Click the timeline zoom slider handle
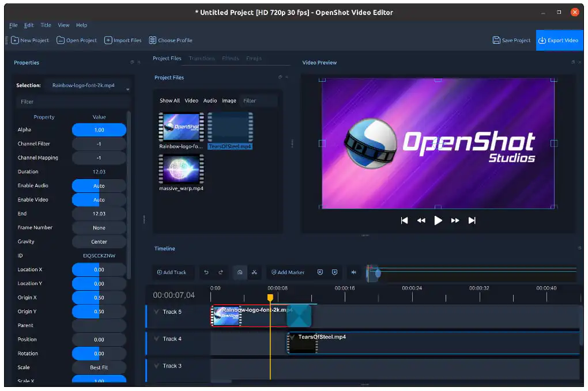The height and width of the screenshot is (391, 588). (x=378, y=273)
